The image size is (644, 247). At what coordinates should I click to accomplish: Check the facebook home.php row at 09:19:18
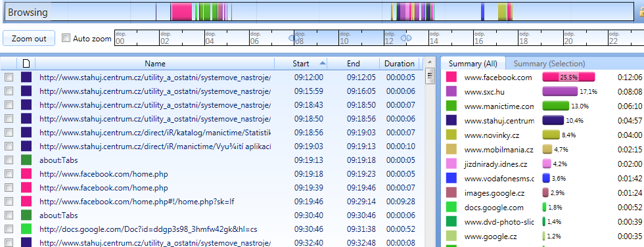[9, 174]
